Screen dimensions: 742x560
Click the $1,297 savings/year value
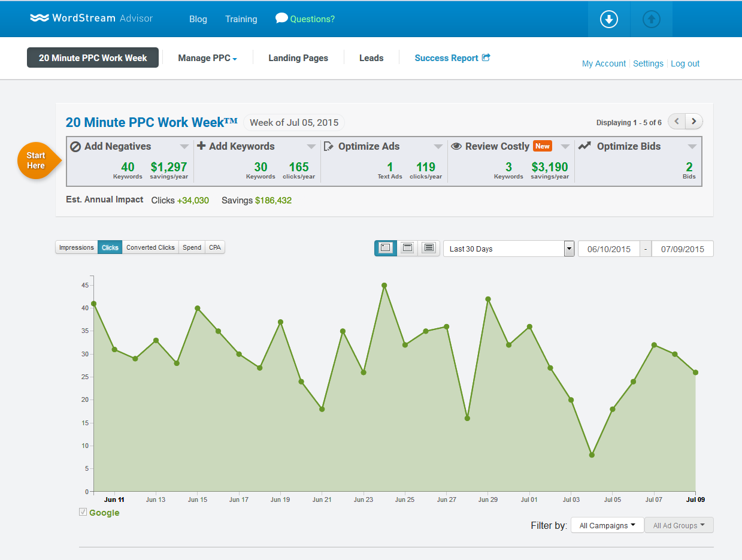tap(169, 170)
